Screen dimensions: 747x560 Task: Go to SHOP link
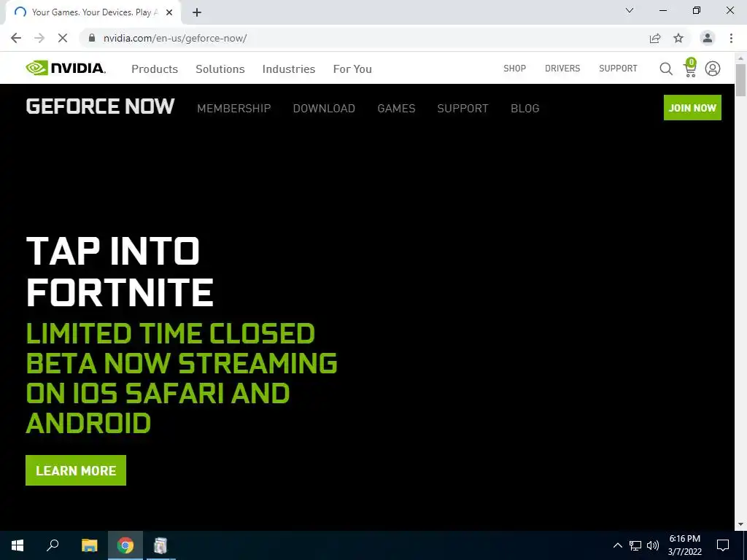pyautogui.click(x=514, y=69)
